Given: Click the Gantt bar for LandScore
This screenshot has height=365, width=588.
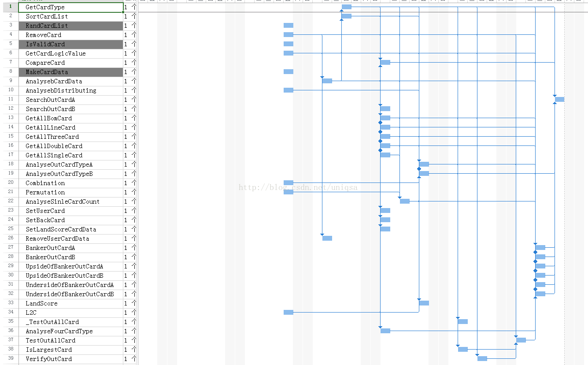Looking at the screenshot, I should pos(424,303).
